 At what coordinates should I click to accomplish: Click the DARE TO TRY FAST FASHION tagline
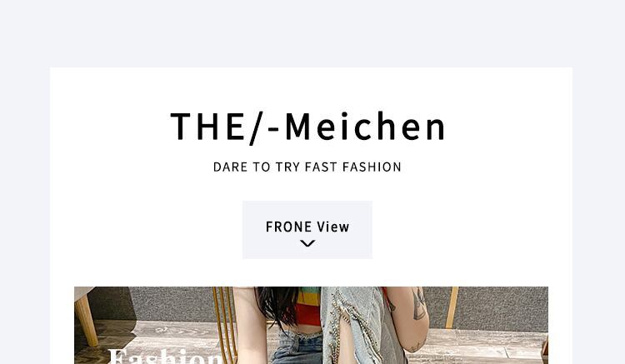(x=307, y=167)
